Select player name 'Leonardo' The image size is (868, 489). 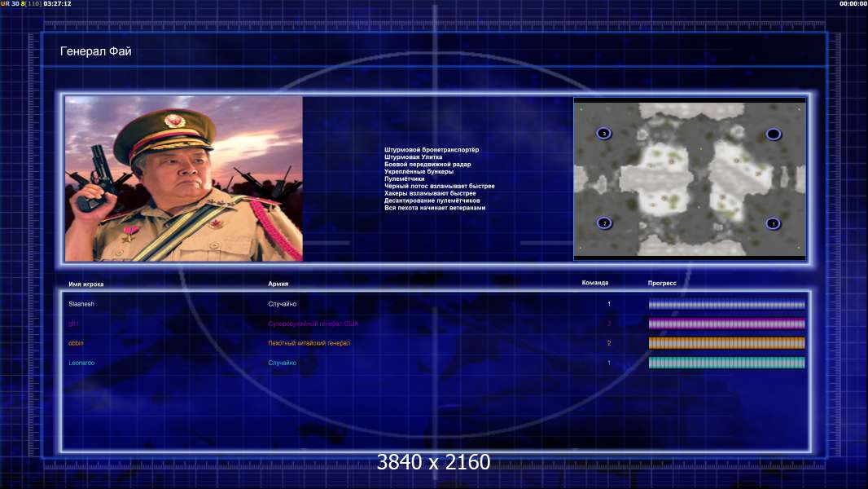[81, 363]
